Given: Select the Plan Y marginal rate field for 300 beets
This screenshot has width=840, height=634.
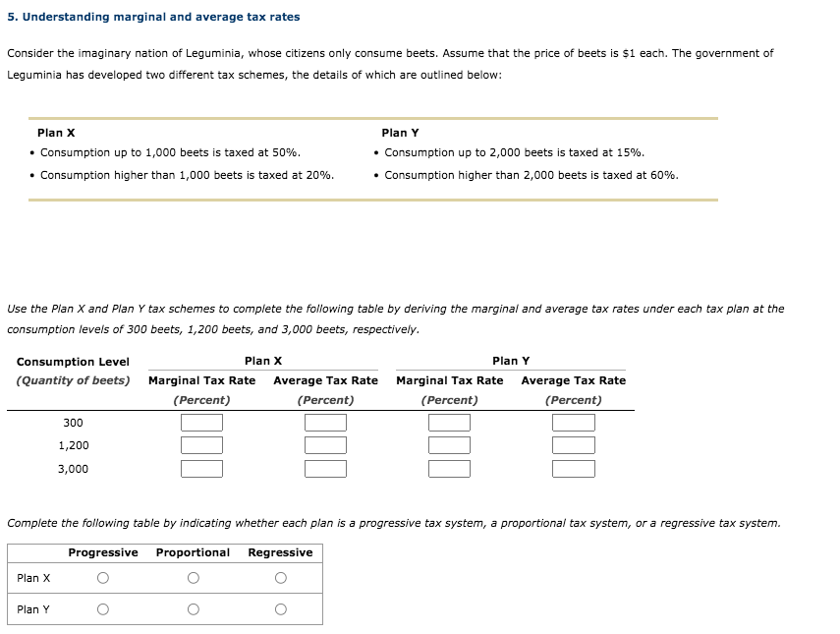Looking at the screenshot, I should point(450,422).
